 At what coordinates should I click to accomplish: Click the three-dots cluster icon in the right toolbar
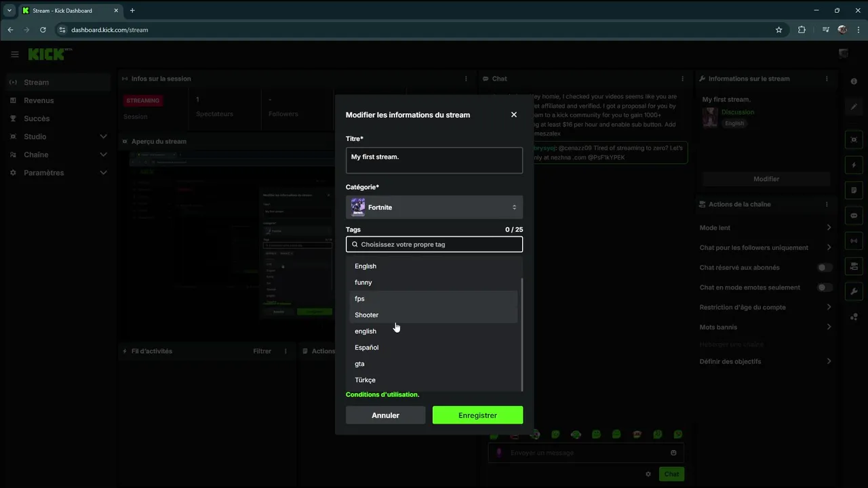(854, 317)
